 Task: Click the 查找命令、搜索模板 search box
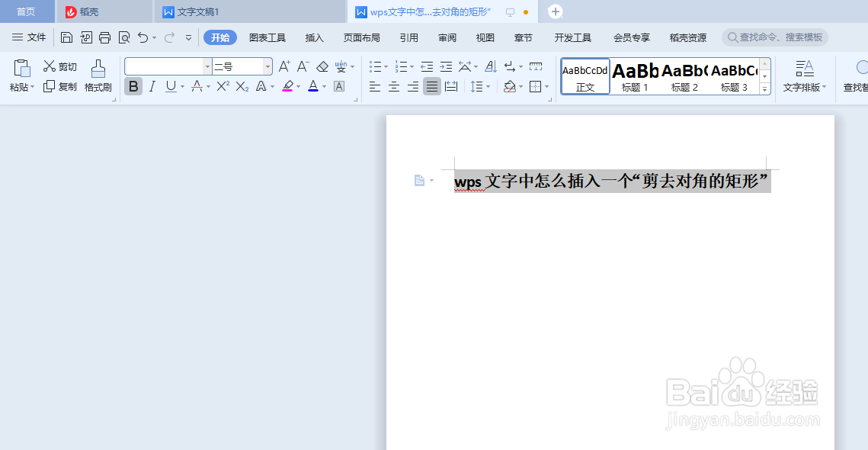click(x=775, y=37)
